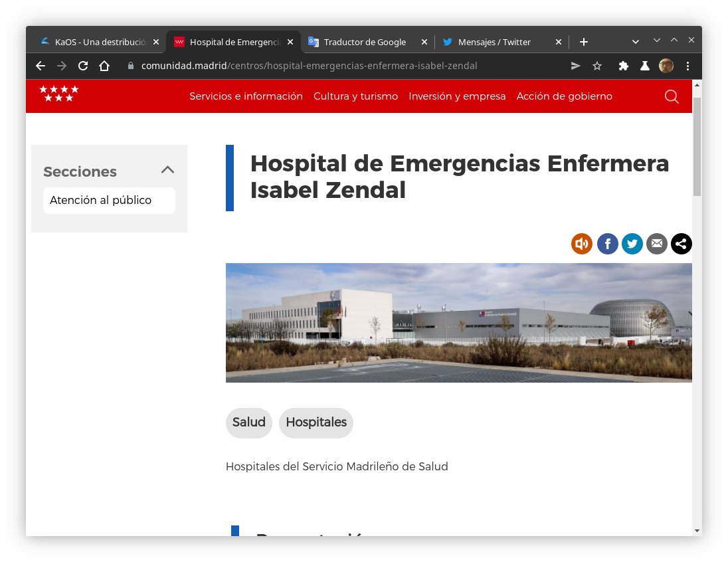Close the Traductor de Google tab

click(x=424, y=43)
